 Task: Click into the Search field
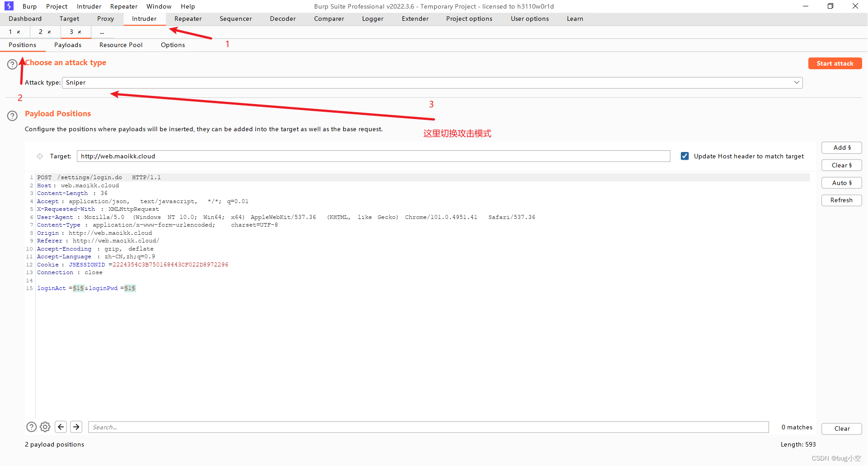[429, 427]
